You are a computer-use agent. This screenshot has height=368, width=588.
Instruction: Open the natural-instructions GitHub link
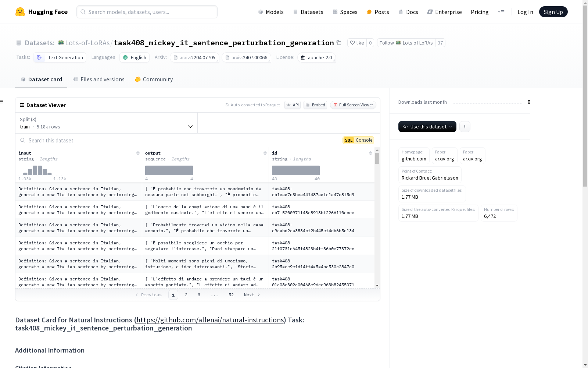[x=210, y=320]
